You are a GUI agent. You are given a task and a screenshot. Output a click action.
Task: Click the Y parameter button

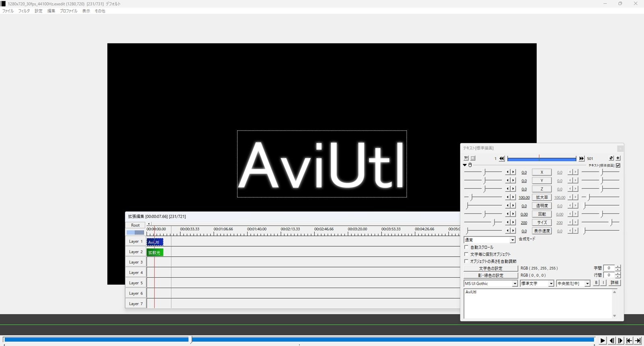click(542, 181)
